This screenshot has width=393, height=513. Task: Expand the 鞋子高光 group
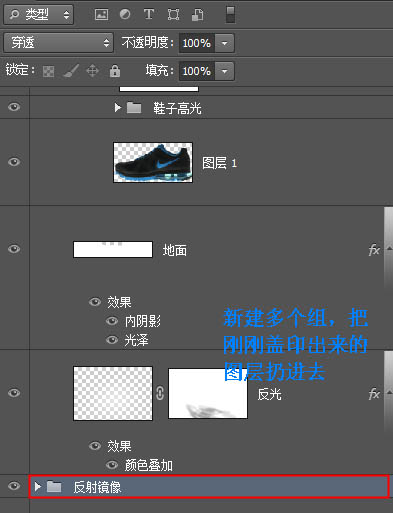pos(117,107)
